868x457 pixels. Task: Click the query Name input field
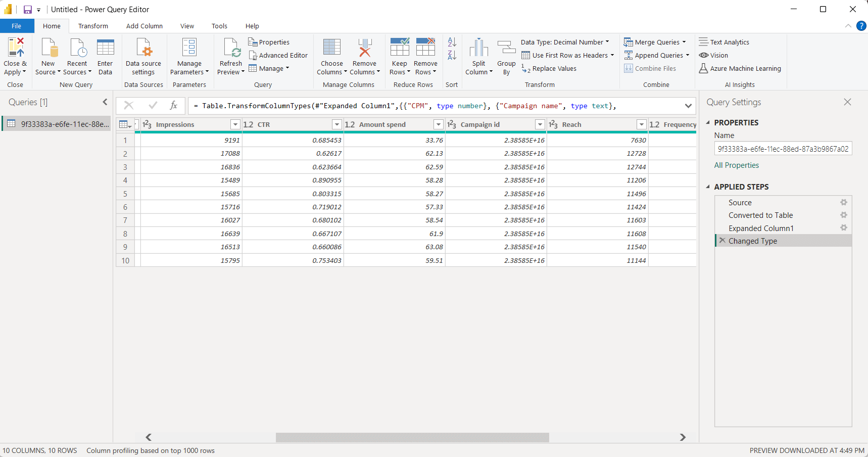[x=783, y=149]
